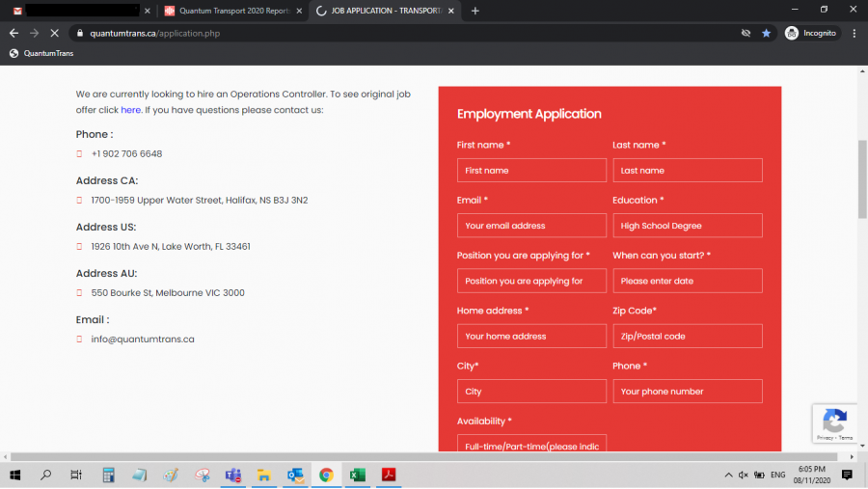Click the Chrome icon on the taskbar

[326, 475]
